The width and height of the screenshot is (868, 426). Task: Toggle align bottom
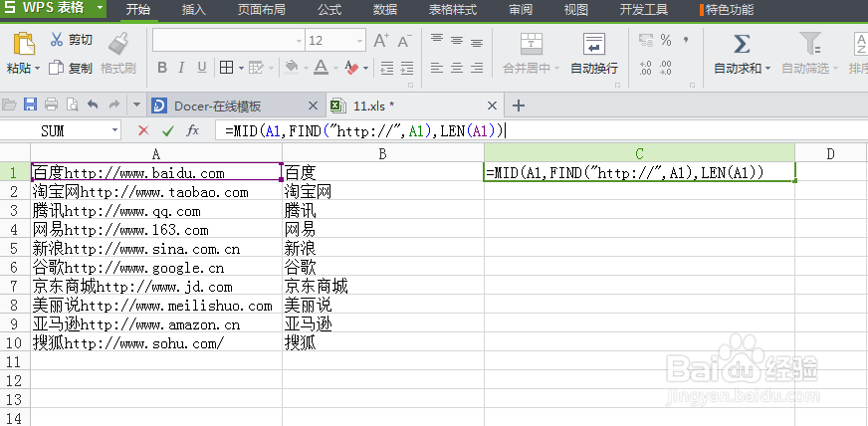pos(477,41)
